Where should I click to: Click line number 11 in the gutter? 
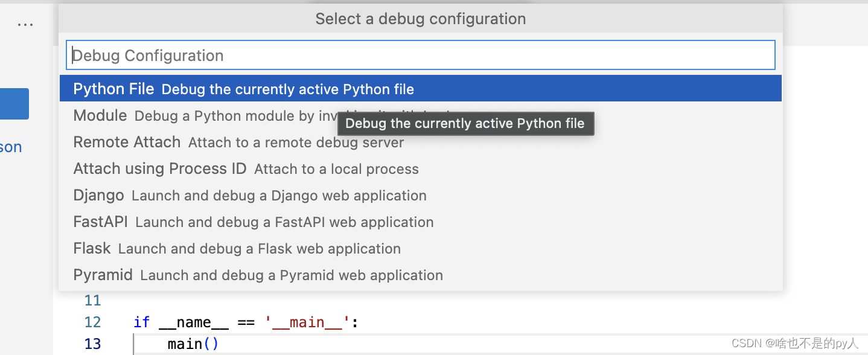[92, 300]
